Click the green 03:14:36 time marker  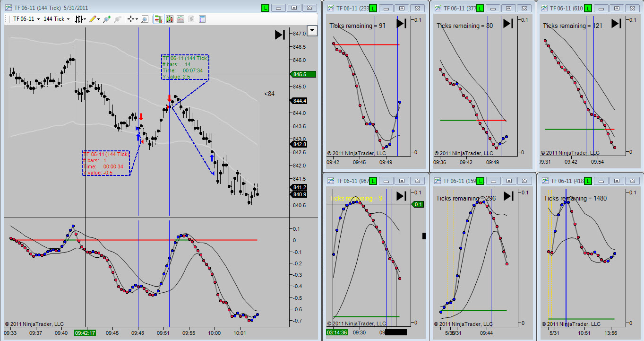click(x=336, y=332)
